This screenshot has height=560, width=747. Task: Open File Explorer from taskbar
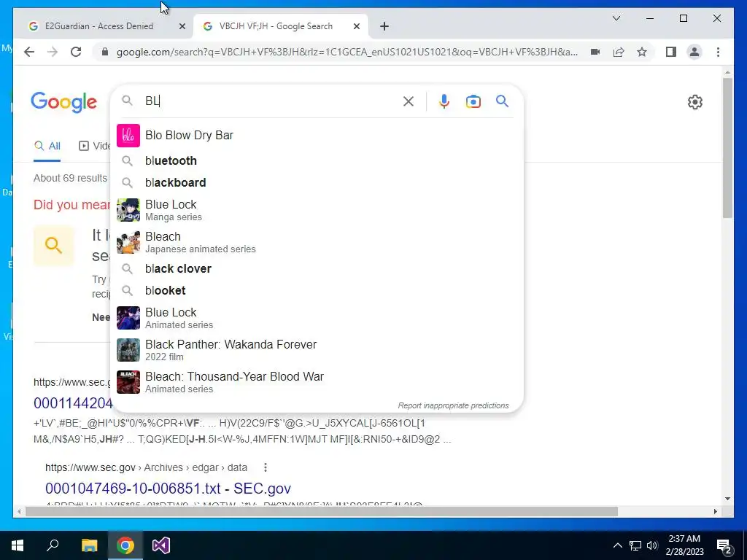pyautogui.click(x=89, y=545)
